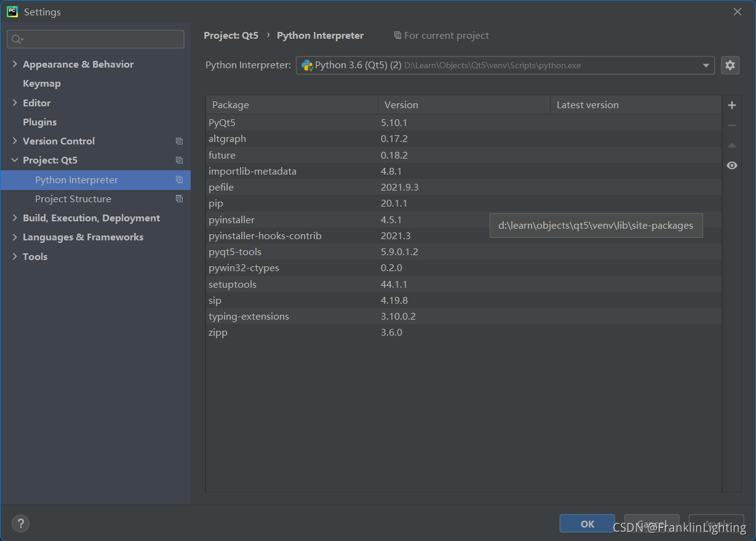Image resolution: width=756 pixels, height=541 pixels.
Task: Click project-level icon beside Python Interpreter
Action: click(179, 180)
